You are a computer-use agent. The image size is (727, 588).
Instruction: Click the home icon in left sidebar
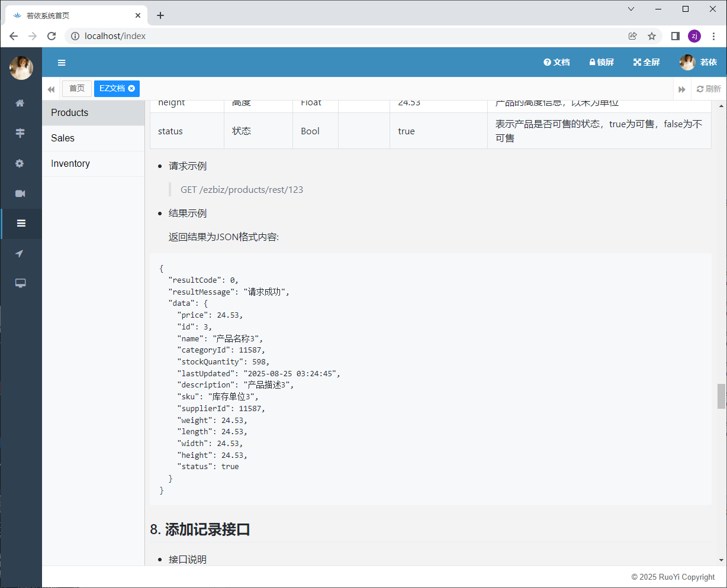click(20, 103)
